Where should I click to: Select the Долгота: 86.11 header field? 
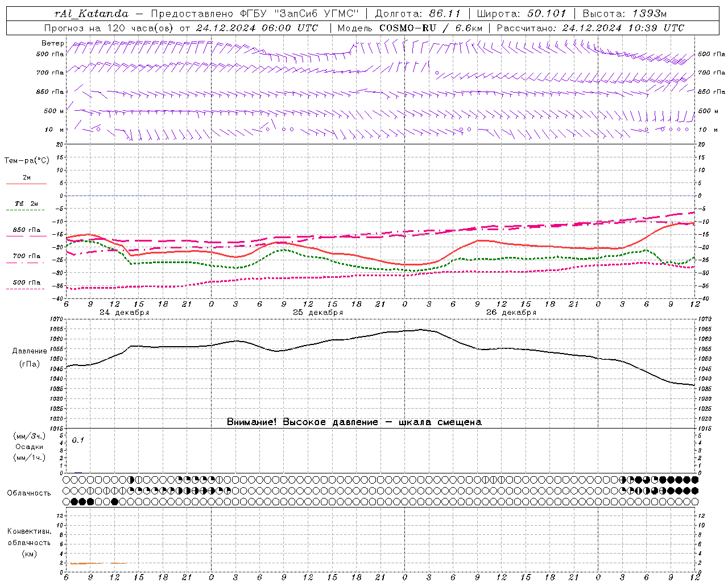(x=418, y=14)
